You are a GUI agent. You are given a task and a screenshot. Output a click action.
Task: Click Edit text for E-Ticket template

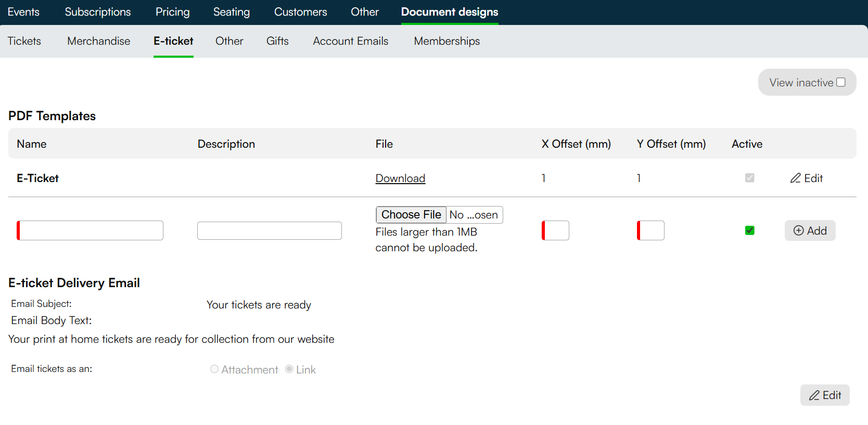(813, 178)
